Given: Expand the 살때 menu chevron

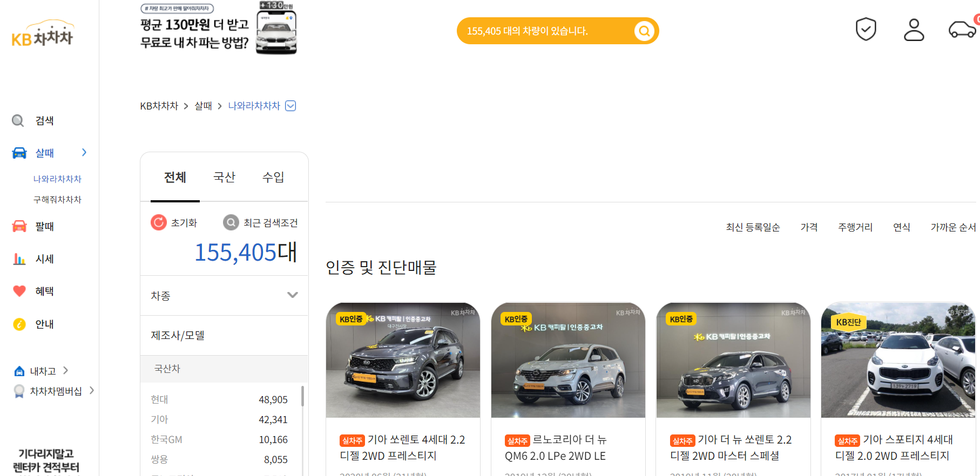Looking at the screenshot, I should pos(84,152).
